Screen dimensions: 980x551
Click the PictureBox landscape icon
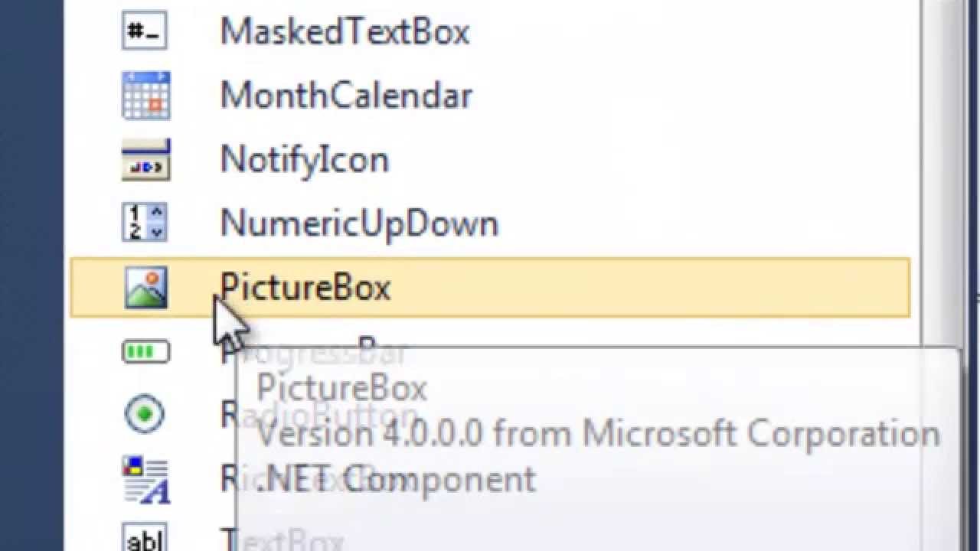[x=145, y=288]
